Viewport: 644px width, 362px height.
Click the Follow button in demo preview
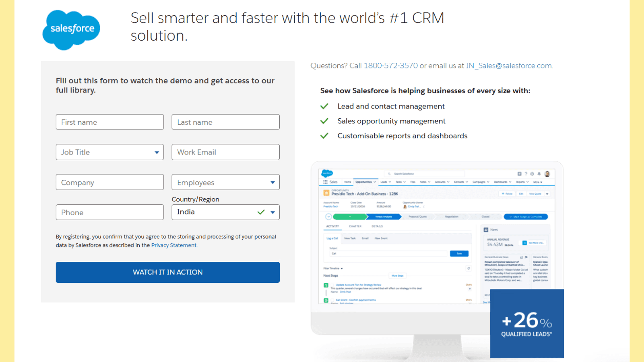coord(507,194)
